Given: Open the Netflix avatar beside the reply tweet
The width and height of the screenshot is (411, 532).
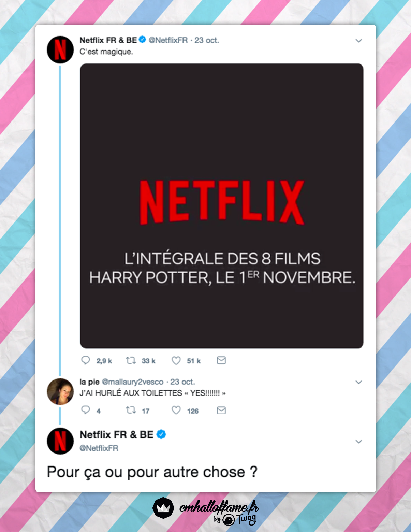Looking at the screenshot, I should [60, 441].
